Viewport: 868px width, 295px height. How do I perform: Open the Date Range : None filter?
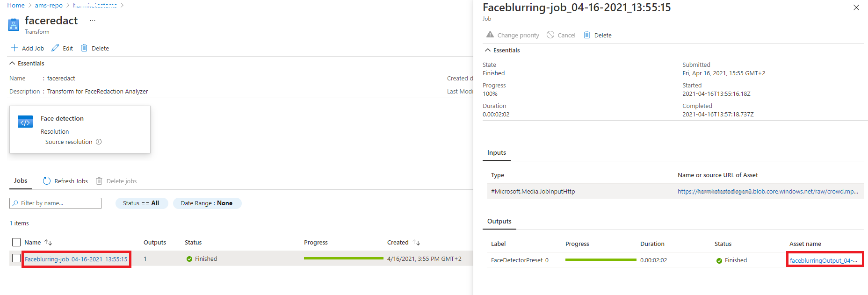tap(207, 203)
